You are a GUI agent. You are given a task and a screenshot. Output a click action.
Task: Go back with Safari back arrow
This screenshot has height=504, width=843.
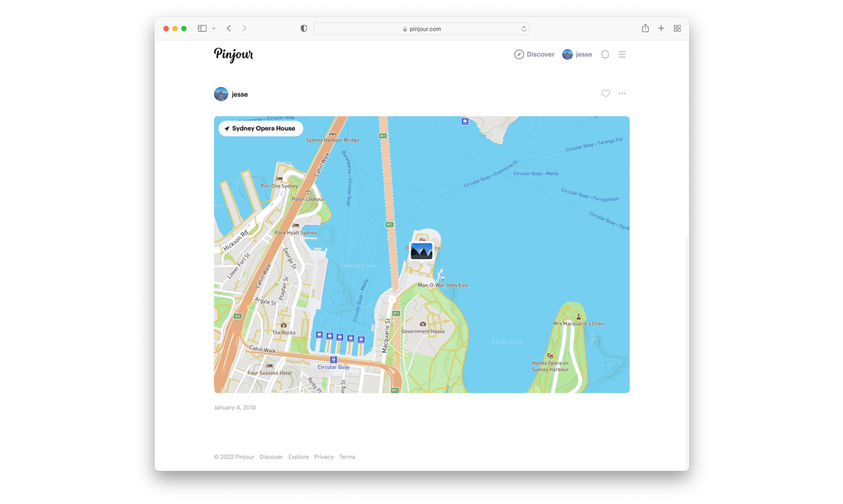click(x=228, y=29)
